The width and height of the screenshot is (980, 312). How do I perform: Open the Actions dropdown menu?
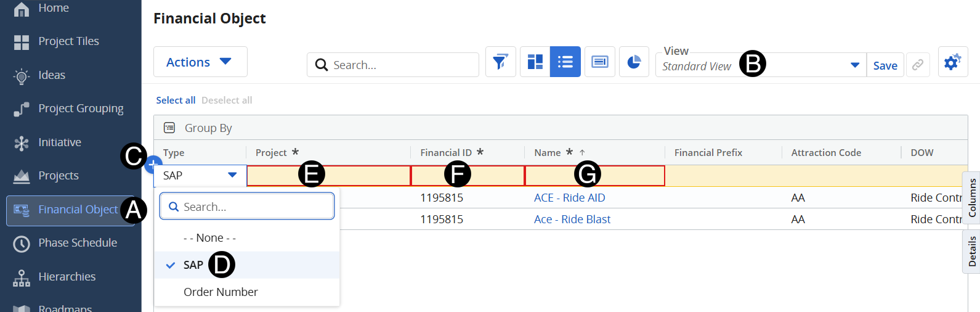[x=200, y=62]
